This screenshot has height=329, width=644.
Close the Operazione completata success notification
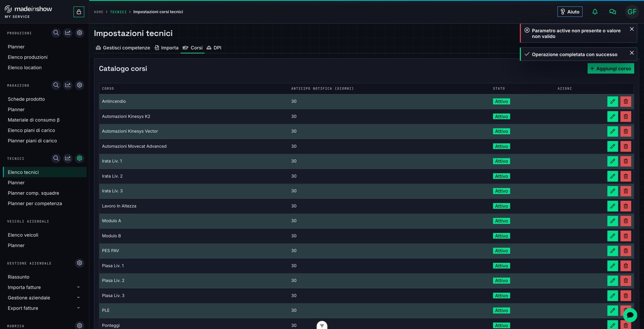click(632, 53)
